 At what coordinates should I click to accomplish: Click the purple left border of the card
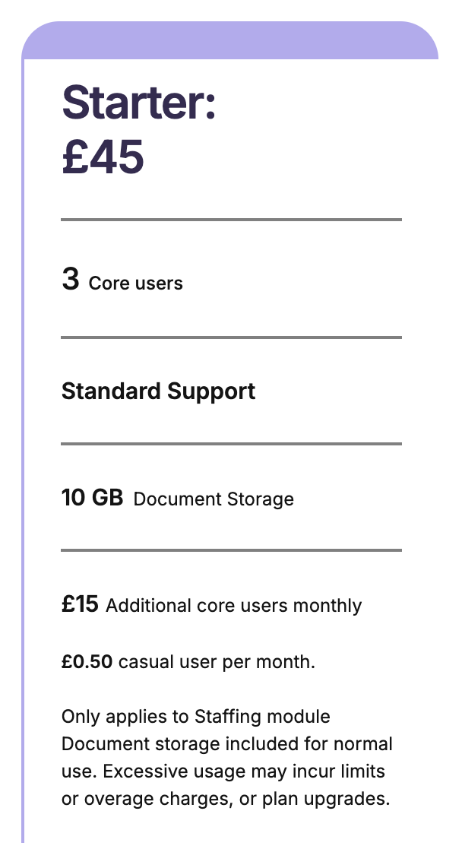(24, 456)
